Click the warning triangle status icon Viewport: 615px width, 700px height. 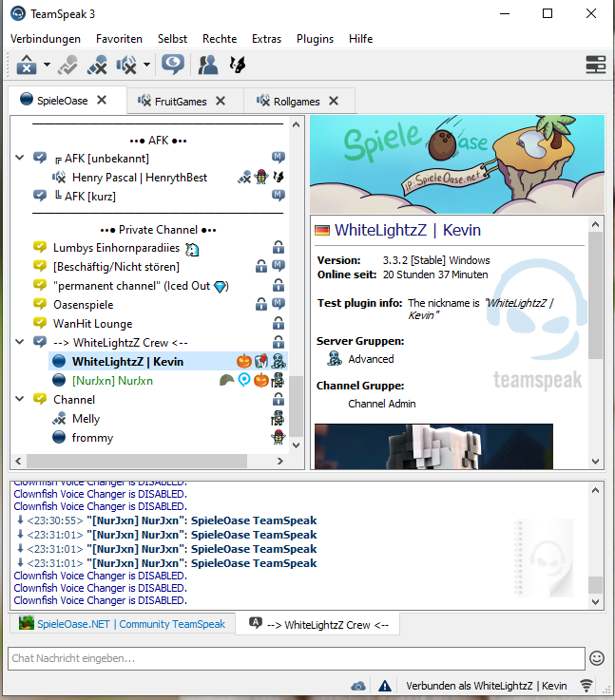pos(385,686)
